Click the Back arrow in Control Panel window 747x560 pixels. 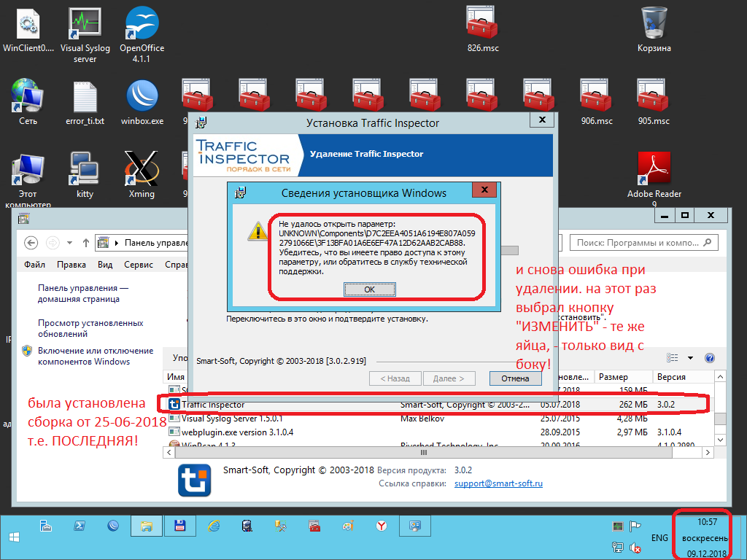(31, 243)
